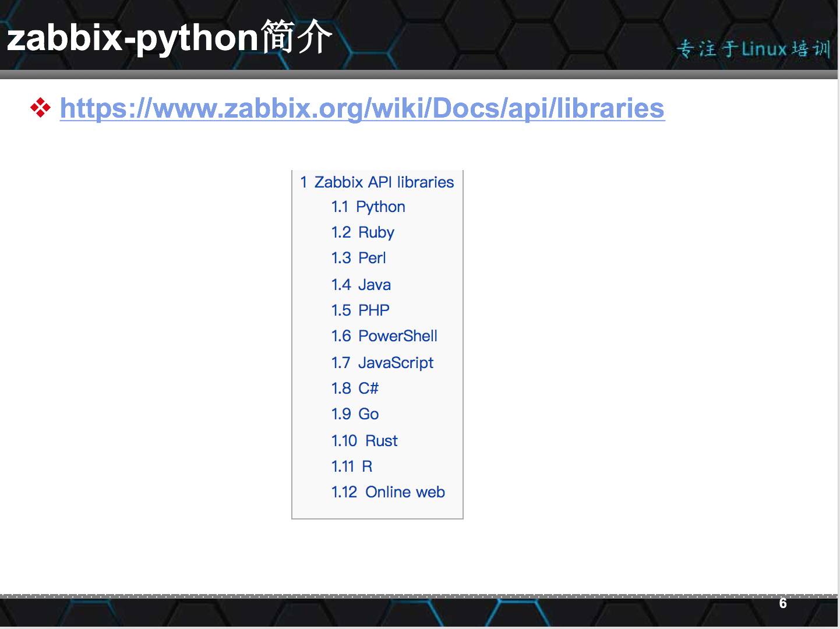Open the '1.4 Java' contents link

coord(361,285)
